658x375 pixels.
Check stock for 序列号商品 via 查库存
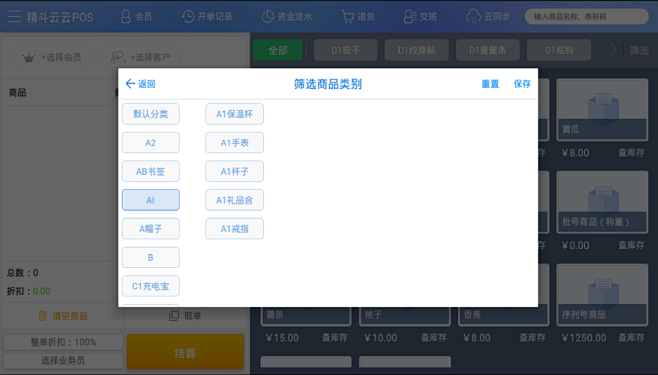tap(631, 338)
